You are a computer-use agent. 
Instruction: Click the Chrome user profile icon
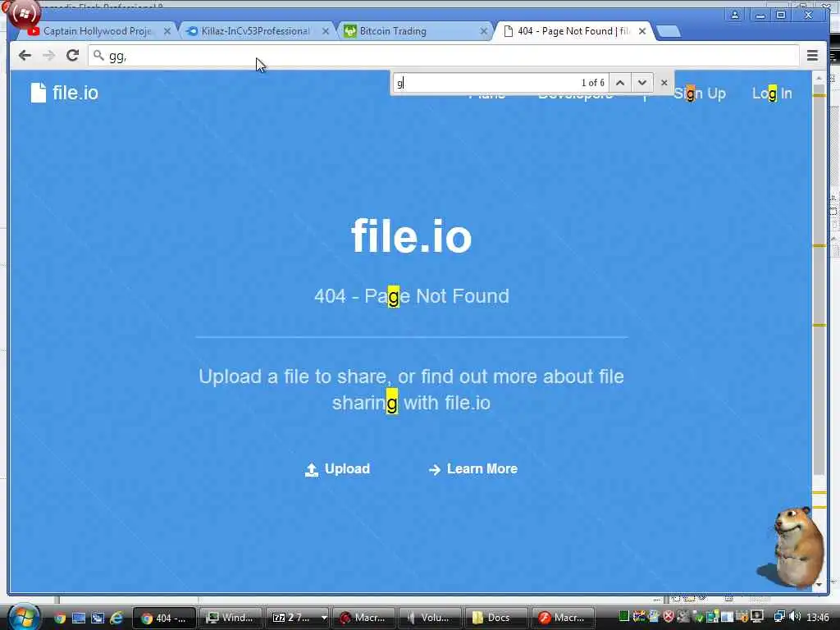[735, 15]
